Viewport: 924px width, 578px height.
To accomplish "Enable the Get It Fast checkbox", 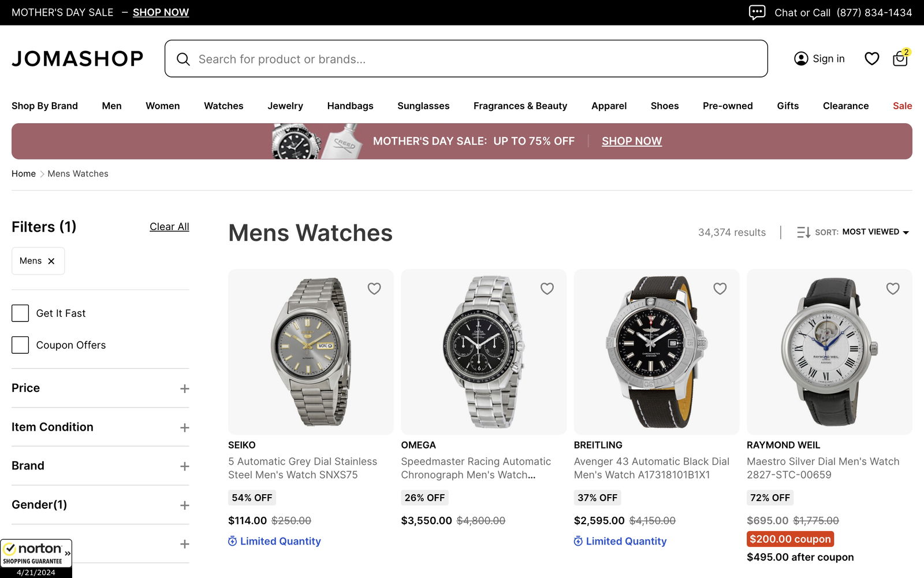I will 20,313.
